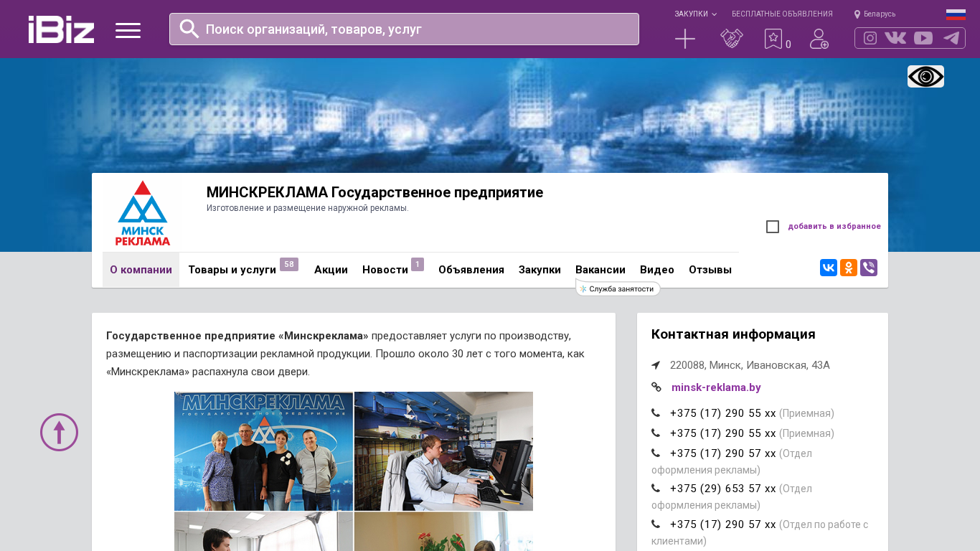Focus the search organizations input field
This screenshot has height=551, width=980.
pos(404,29)
